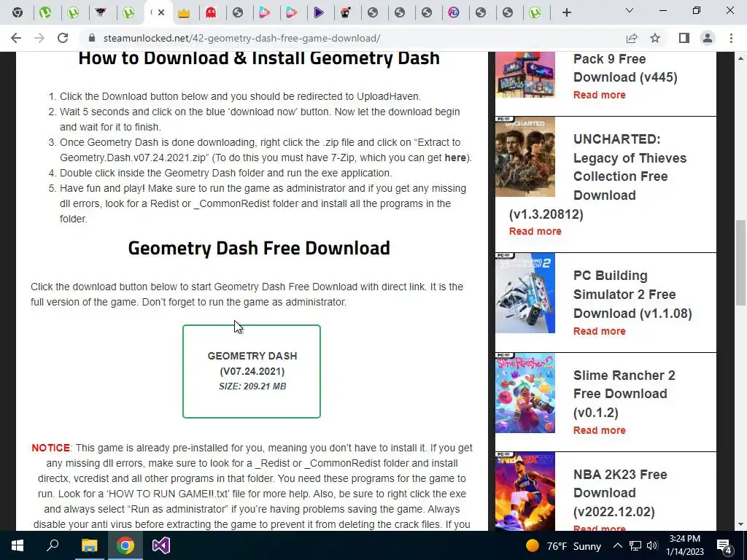Bookmark this page with star icon
Viewport: 747px width, 560px height.
pyautogui.click(x=655, y=38)
